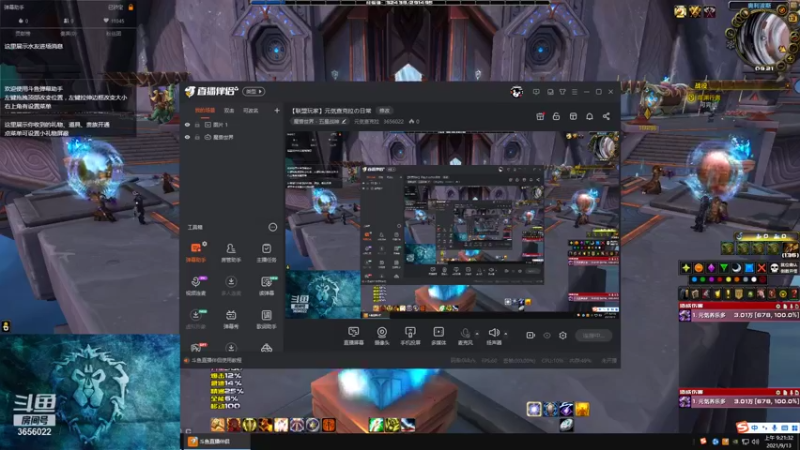Hide the 魔兽世界 layer
The image size is (800, 450).
click(187, 137)
